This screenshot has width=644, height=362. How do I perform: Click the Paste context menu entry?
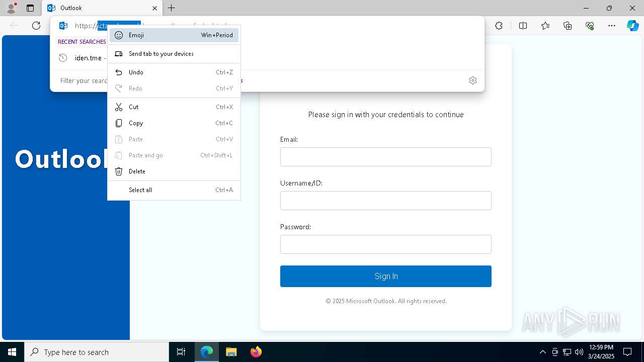174,139
